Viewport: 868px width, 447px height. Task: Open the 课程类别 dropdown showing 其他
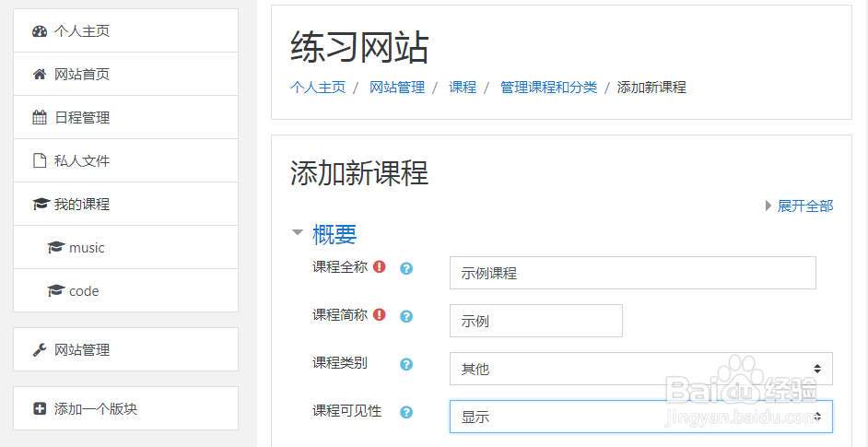point(640,369)
